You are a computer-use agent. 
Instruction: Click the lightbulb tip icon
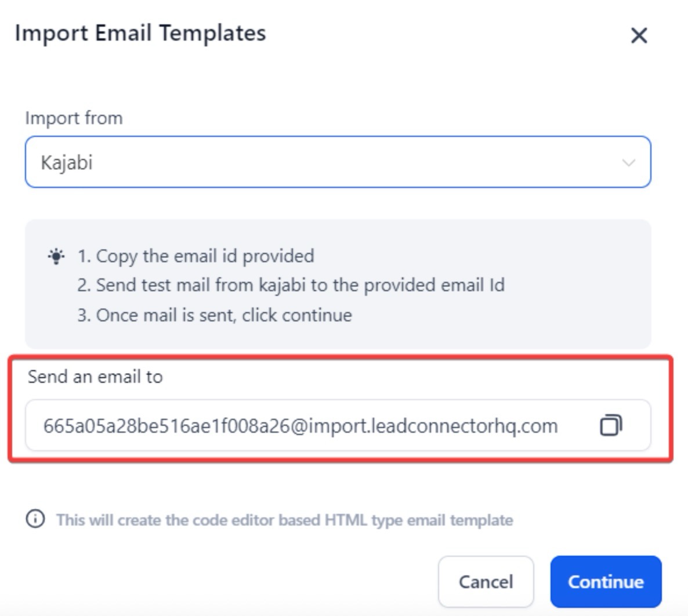pyautogui.click(x=56, y=256)
